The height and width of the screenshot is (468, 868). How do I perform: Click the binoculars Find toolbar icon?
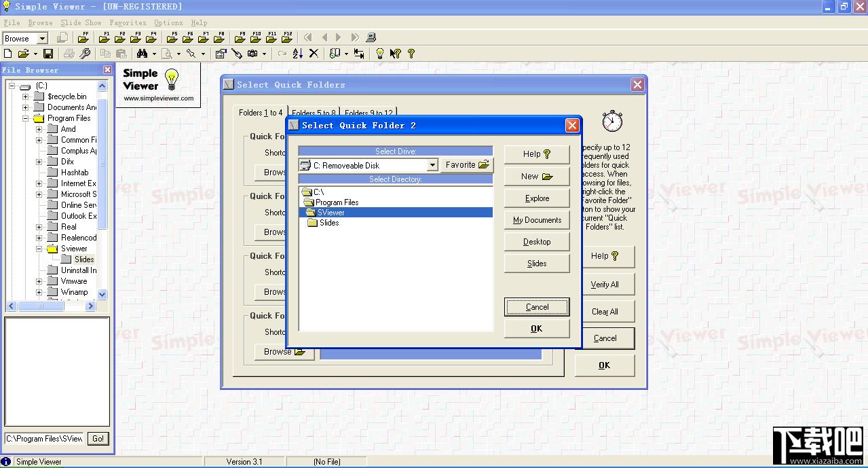143,54
